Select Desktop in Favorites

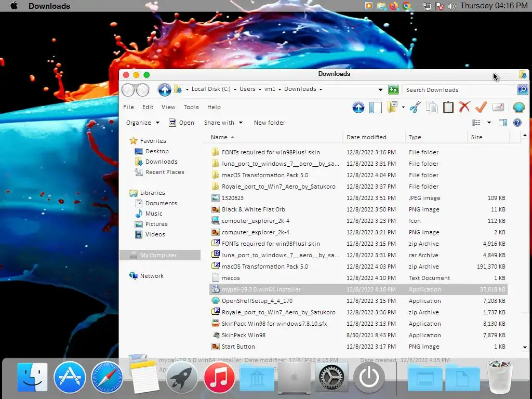pyautogui.click(x=157, y=151)
